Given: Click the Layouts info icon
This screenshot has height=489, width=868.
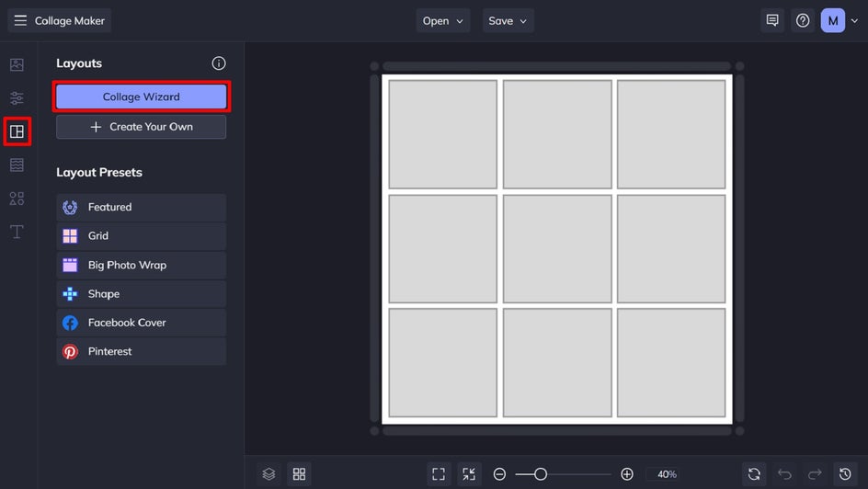Looking at the screenshot, I should (219, 63).
